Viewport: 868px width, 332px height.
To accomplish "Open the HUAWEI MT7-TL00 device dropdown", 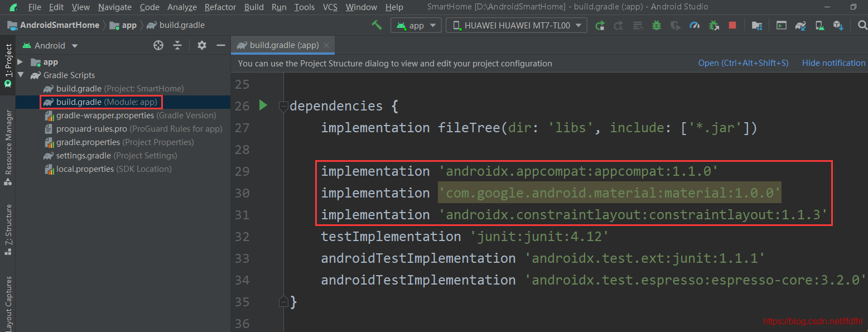I will pyautogui.click(x=516, y=25).
